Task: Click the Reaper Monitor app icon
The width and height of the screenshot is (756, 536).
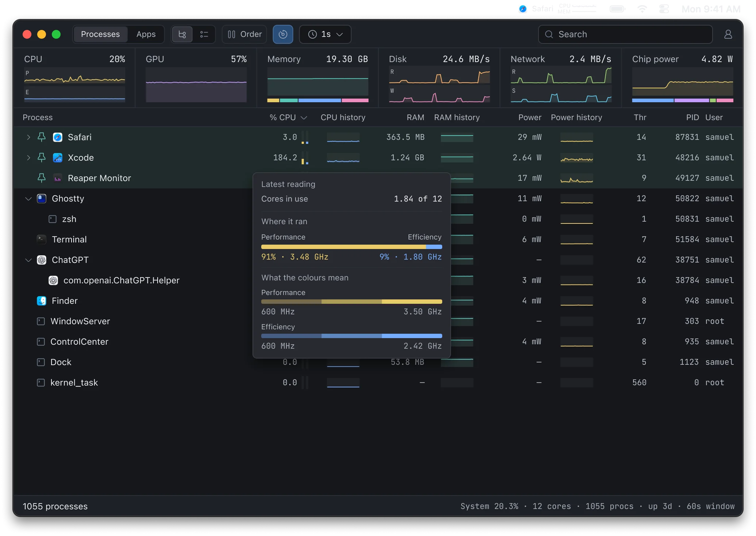Action: pos(58,178)
